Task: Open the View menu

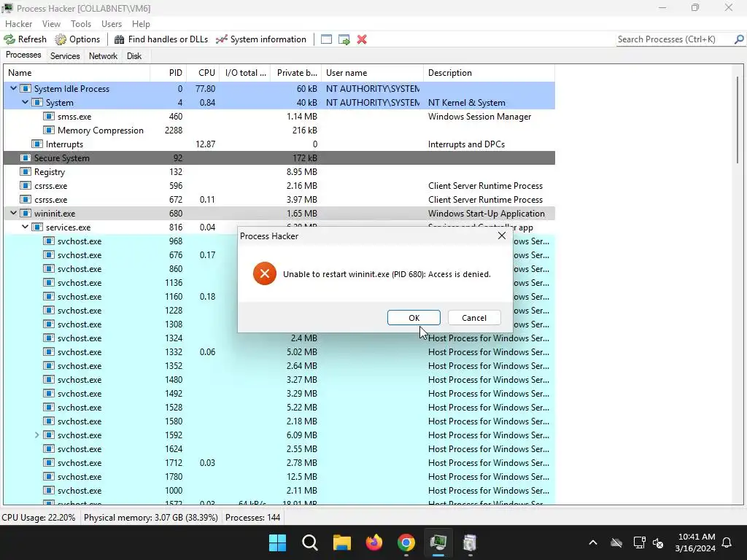Action: point(51,24)
